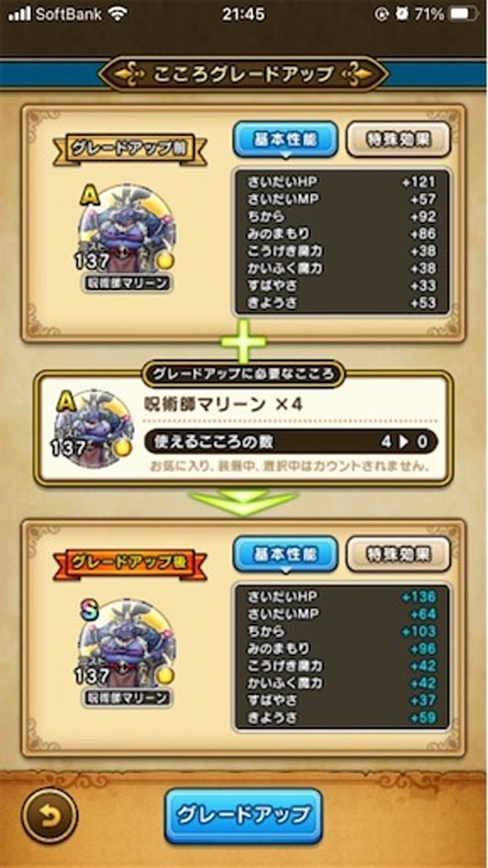Tap the 使えるこころの数 counter bar
This screenshot has height=868, width=488.
point(291,441)
